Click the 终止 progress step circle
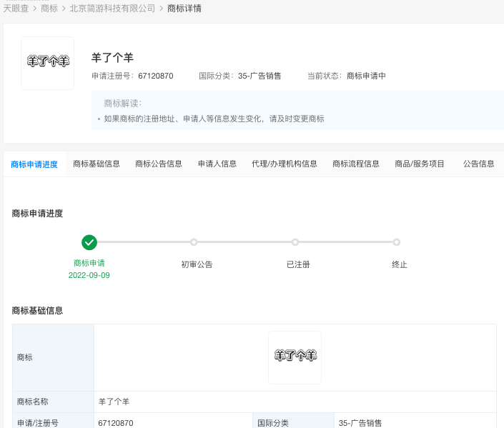504x428 pixels. point(397,242)
